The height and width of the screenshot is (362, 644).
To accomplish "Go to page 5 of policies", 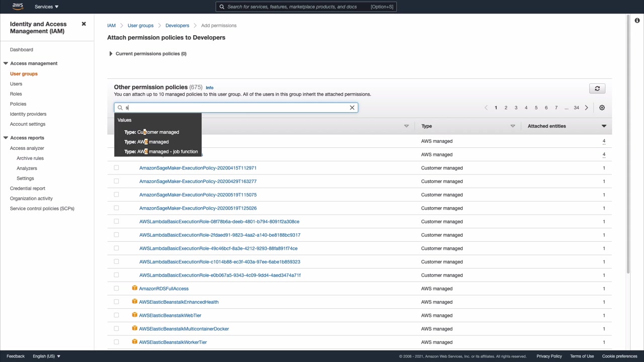I will click(536, 108).
